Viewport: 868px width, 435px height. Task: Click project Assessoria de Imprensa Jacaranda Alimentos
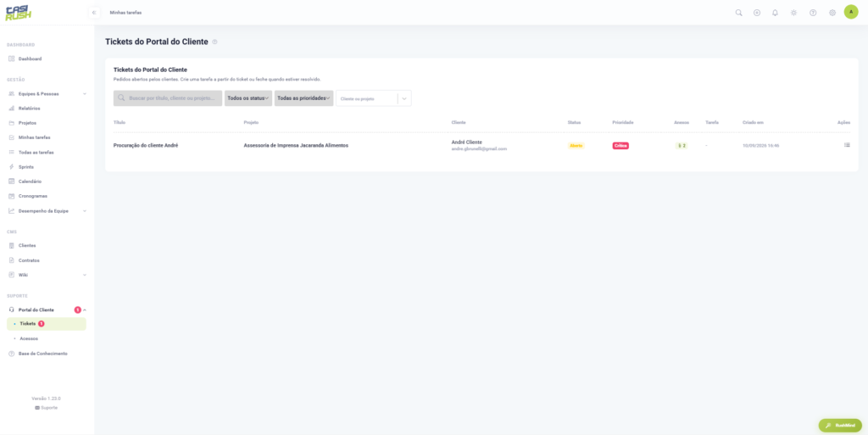pyautogui.click(x=296, y=146)
